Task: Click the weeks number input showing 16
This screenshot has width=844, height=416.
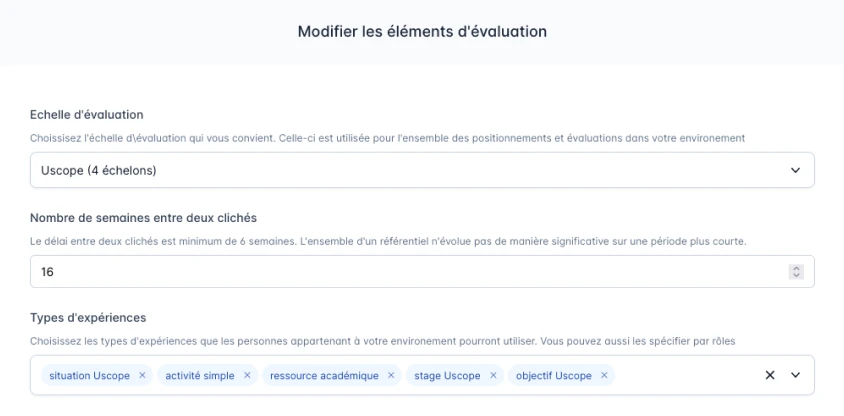Action: point(400,271)
